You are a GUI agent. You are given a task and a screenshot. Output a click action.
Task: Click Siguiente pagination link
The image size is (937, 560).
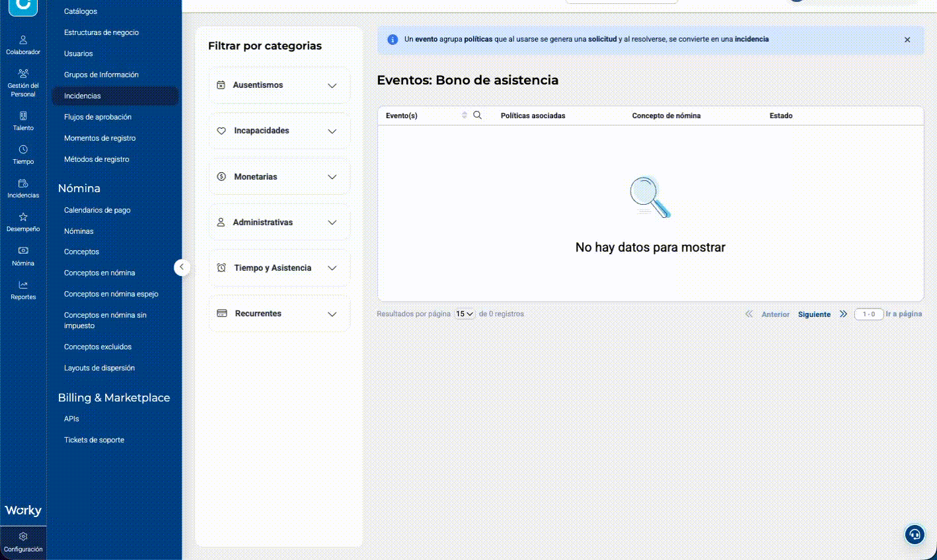[814, 314]
